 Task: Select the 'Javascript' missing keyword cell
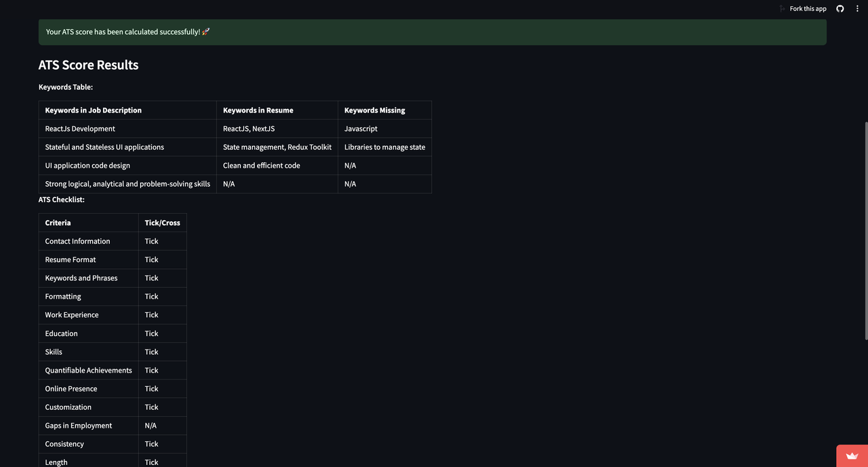pyautogui.click(x=360, y=128)
